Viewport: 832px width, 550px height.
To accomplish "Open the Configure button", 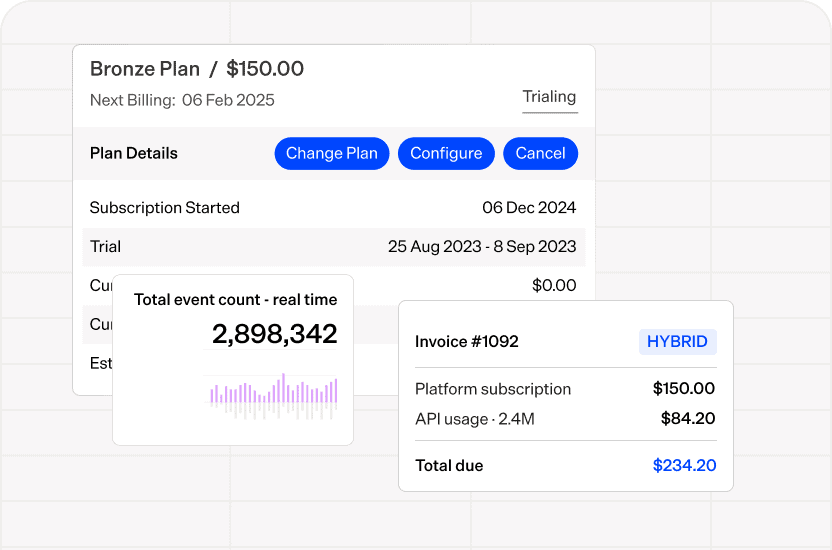I will tap(446, 153).
